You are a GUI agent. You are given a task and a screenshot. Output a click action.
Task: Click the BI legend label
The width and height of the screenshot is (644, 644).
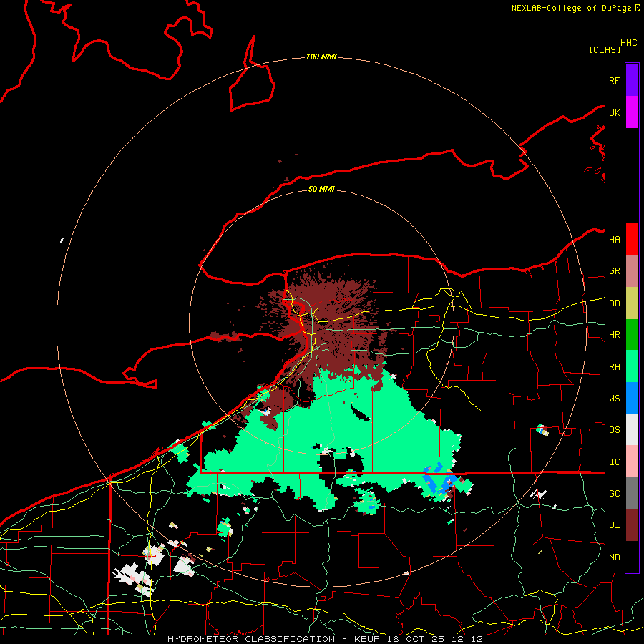[615, 525]
